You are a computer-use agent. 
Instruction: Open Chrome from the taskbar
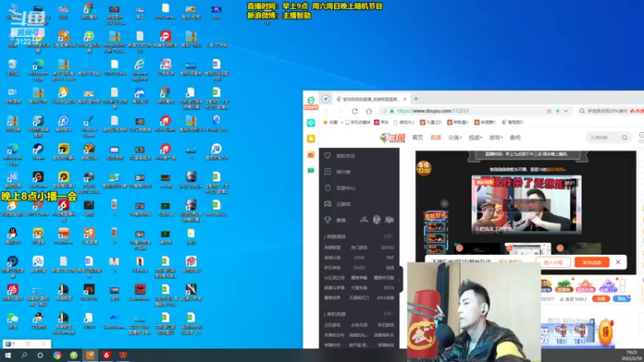(57, 356)
